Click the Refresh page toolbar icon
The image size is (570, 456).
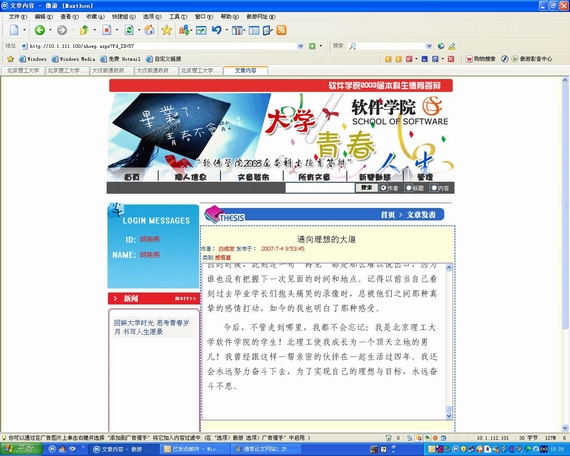[129, 30]
